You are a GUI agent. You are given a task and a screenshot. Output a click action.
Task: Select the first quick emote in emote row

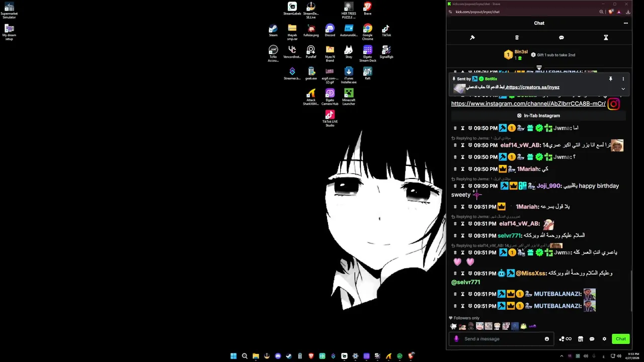click(x=453, y=326)
